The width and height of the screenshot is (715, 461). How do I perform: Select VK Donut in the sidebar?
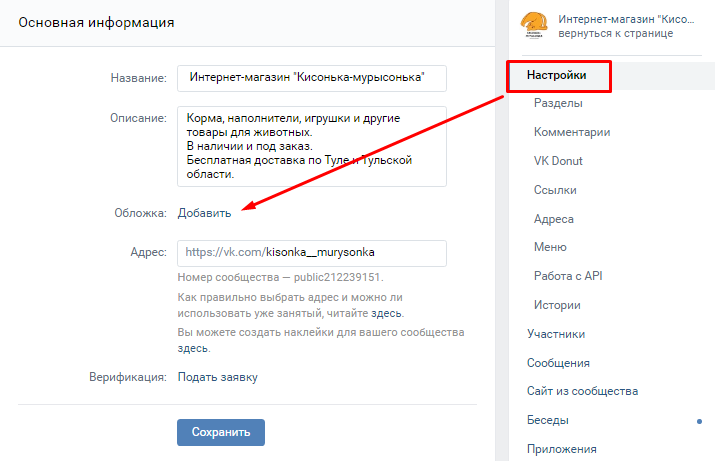pyautogui.click(x=558, y=161)
